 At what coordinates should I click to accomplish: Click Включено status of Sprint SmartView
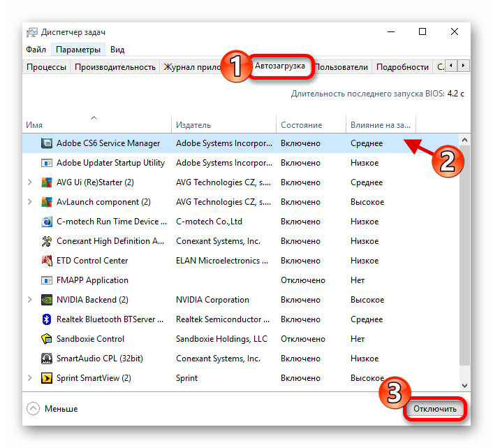[300, 378]
